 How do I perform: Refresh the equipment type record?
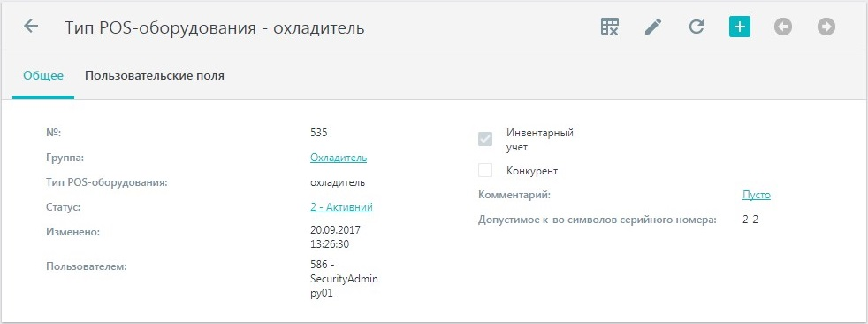point(697,27)
